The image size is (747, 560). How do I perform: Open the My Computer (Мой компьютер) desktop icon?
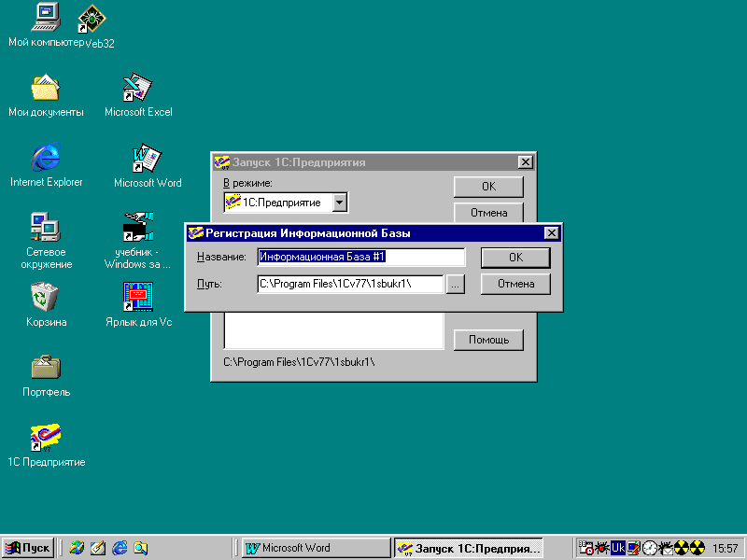[46, 17]
